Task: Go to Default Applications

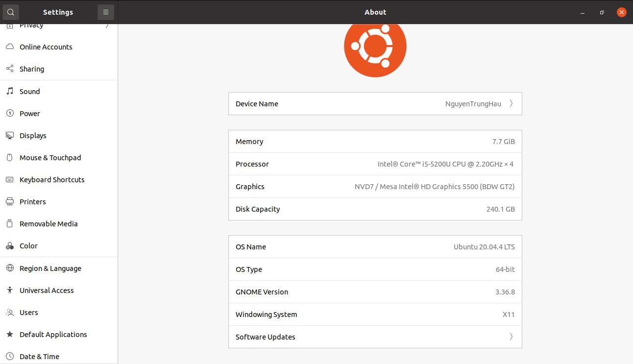Action: (59, 335)
